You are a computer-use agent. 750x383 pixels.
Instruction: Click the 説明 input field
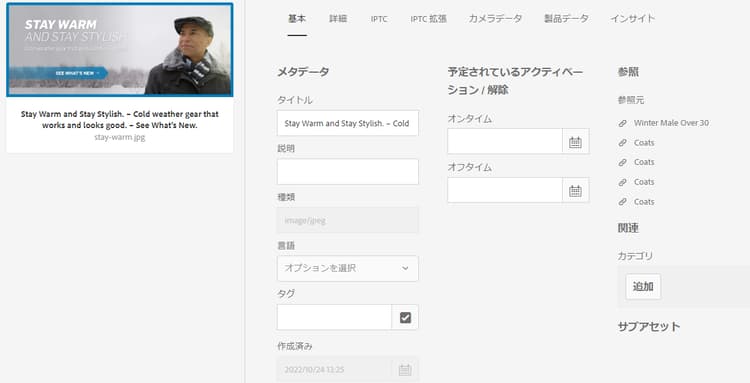(348, 172)
